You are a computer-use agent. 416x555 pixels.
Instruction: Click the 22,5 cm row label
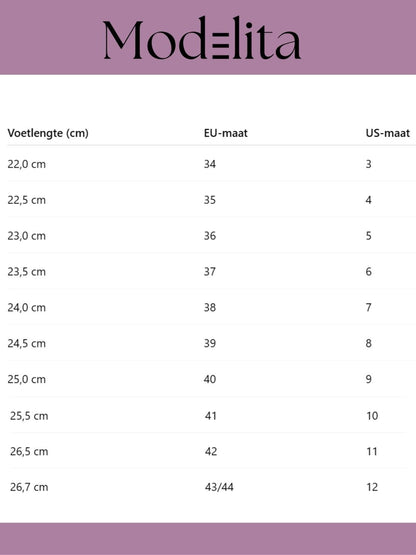click(x=27, y=200)
